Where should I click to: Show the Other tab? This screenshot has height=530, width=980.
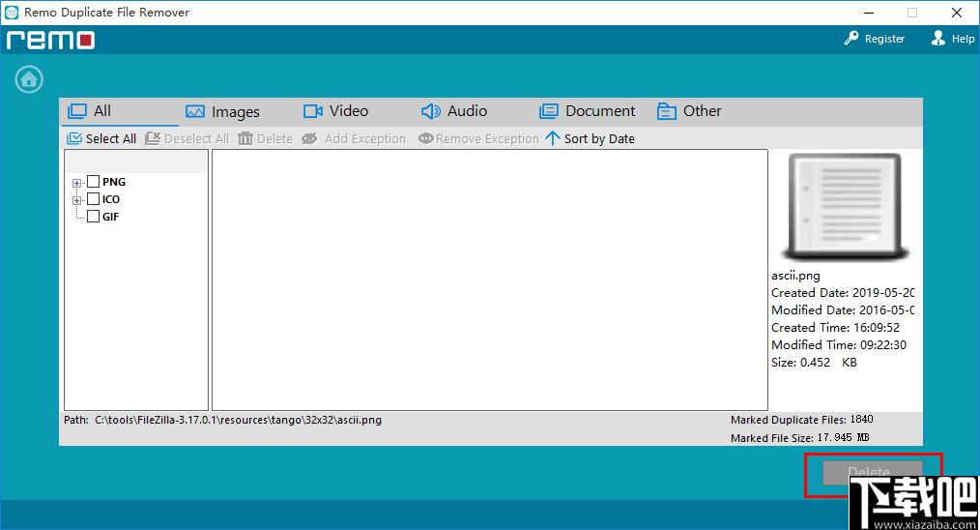pos(689,111)
